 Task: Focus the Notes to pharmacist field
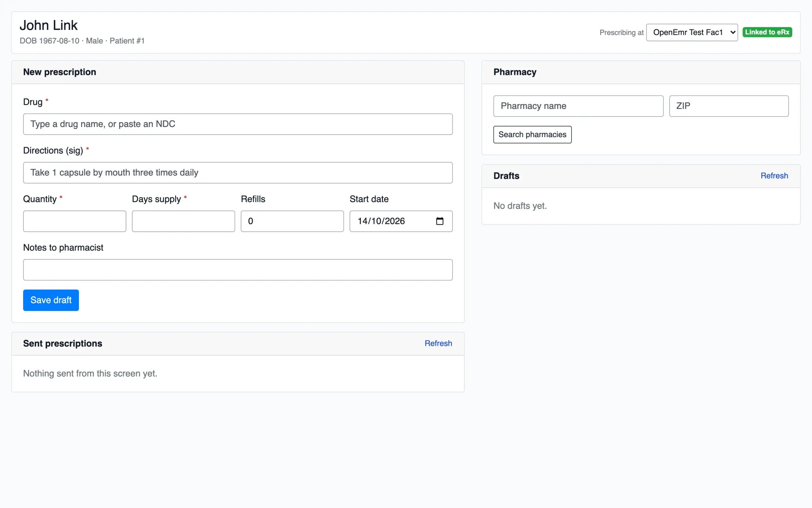click(238, 270)
